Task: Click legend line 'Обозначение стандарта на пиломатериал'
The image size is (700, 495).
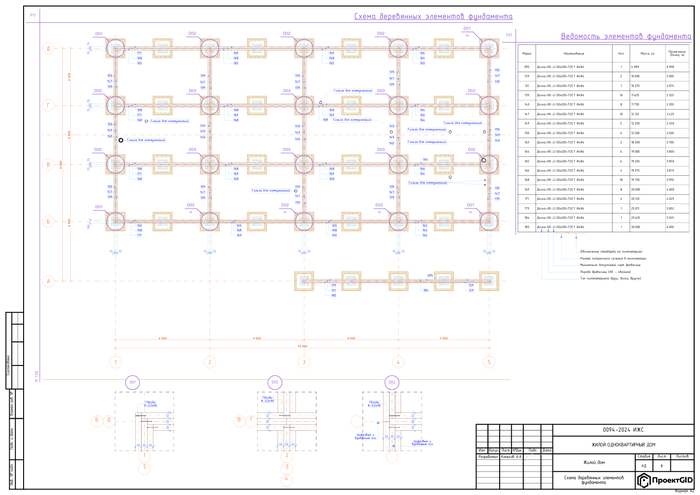Action: (610, 252)
